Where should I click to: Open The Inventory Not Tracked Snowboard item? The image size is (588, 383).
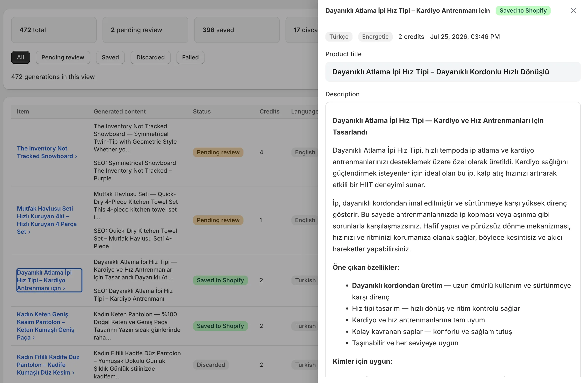click(x=47, y=152)
